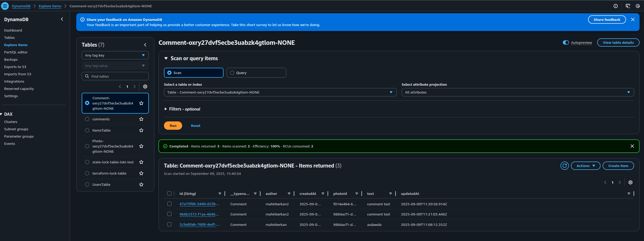The width and height of the screenshot is (644, 241).
Task: Open the hamburger navigation menu icon
Action: coord(5,6)
